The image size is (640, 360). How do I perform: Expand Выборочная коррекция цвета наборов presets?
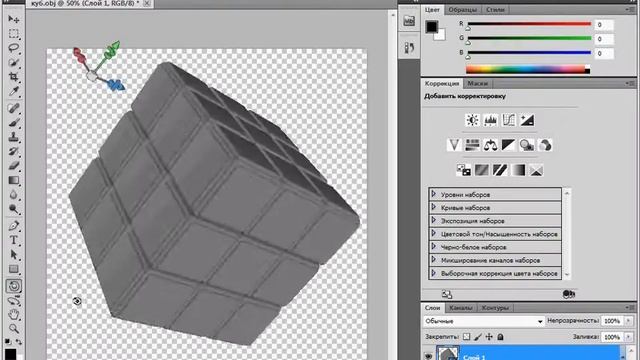434,273
